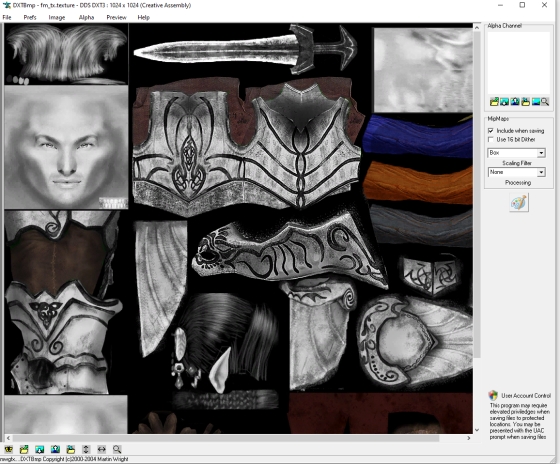Click the import image (down arrow) icon in bottom toolbar
This screenshot has width=560, height=464.
(x=40, y=449)
